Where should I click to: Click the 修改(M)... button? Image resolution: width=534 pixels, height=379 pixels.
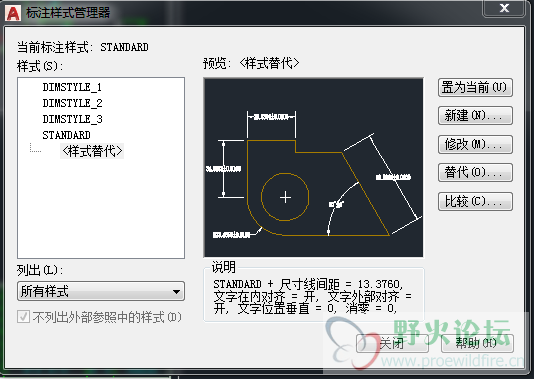(475, 144)
